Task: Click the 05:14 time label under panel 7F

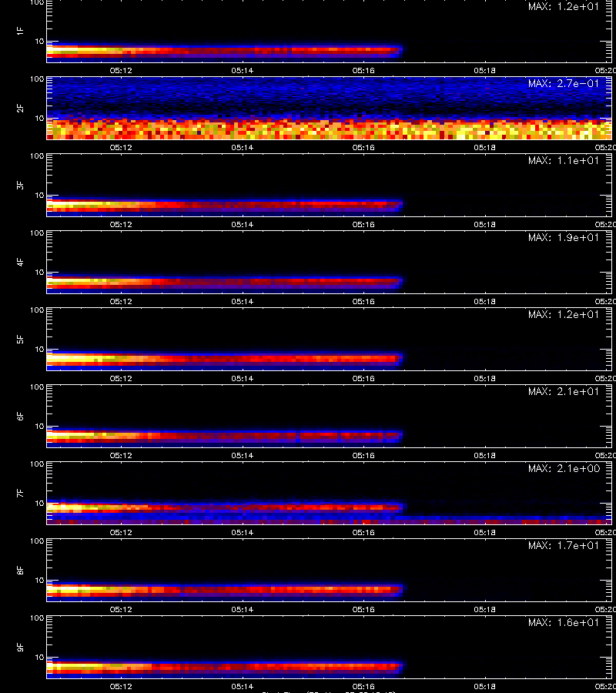Action: (x=242, y=533)
